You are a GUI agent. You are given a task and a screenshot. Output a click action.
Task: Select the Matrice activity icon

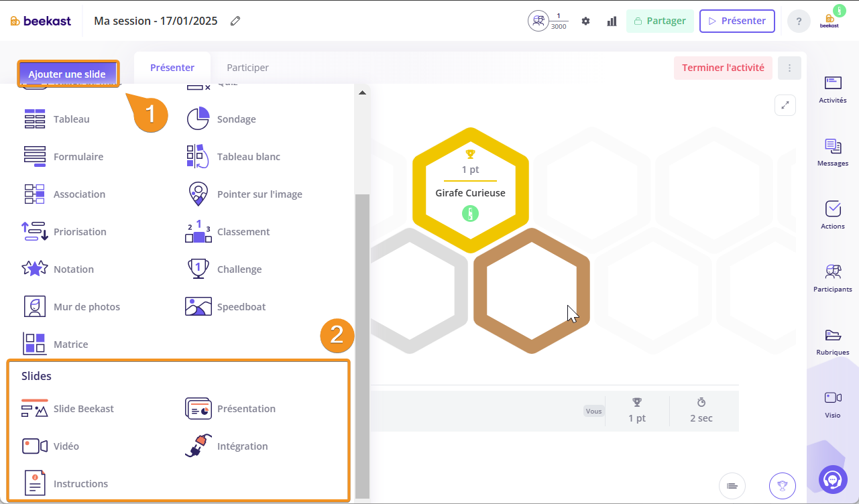34,344
